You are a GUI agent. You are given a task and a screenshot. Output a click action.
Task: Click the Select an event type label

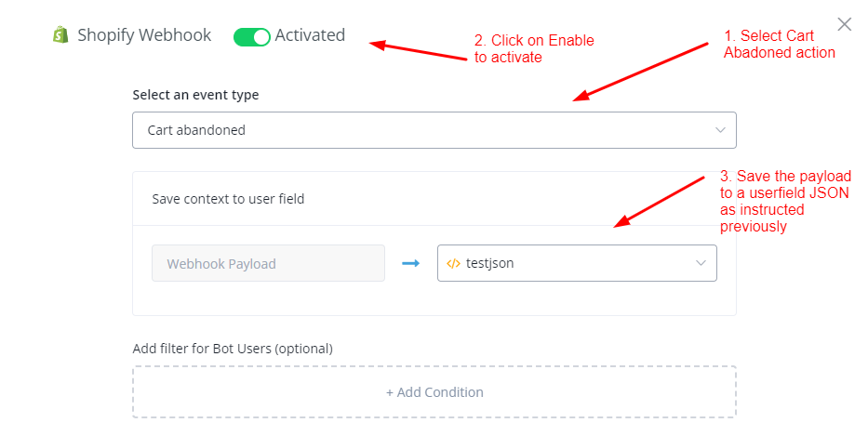pos(195,95)
